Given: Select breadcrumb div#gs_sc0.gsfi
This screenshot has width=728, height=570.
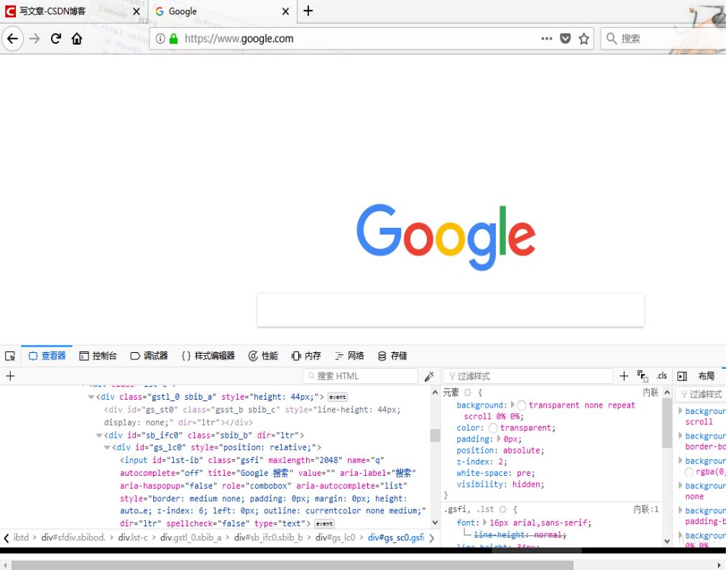Looking at the screenshot, I should tap(396, 538).
